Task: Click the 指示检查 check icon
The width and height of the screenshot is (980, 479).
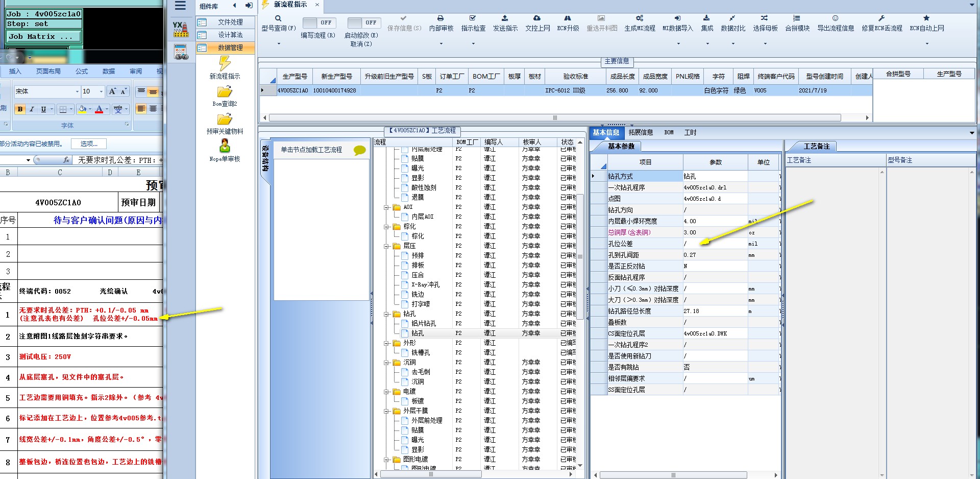Action: (473, 18)
